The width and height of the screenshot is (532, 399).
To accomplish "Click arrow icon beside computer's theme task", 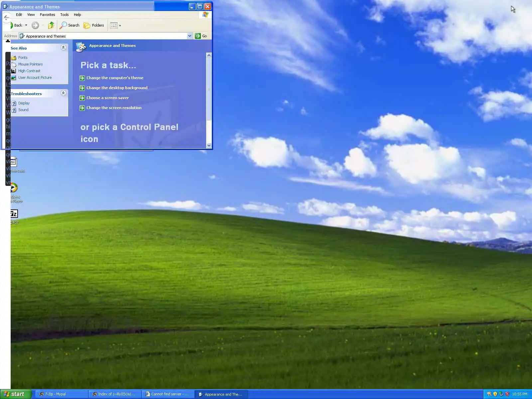I will pos(82,78).
